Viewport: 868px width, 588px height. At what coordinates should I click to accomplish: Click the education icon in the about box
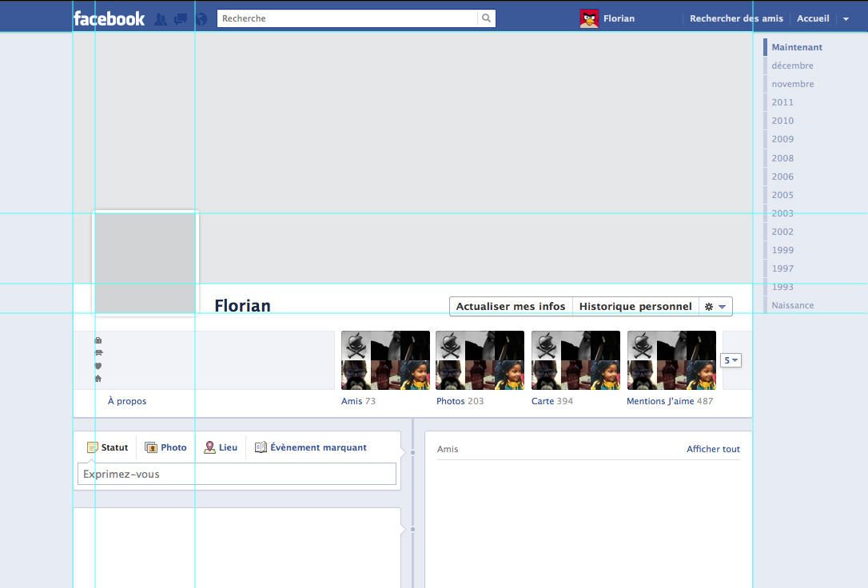click(x=98, y=352)
